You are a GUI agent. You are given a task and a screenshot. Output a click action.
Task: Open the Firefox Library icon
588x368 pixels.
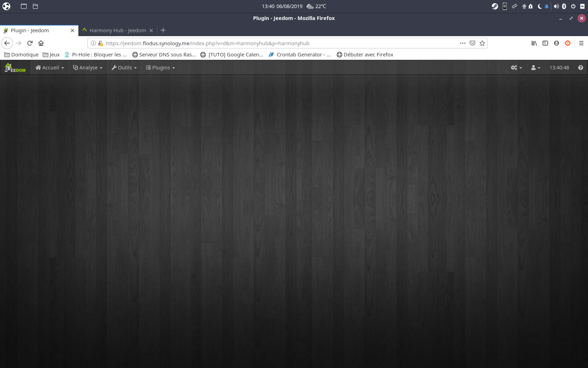coord(534,43)
